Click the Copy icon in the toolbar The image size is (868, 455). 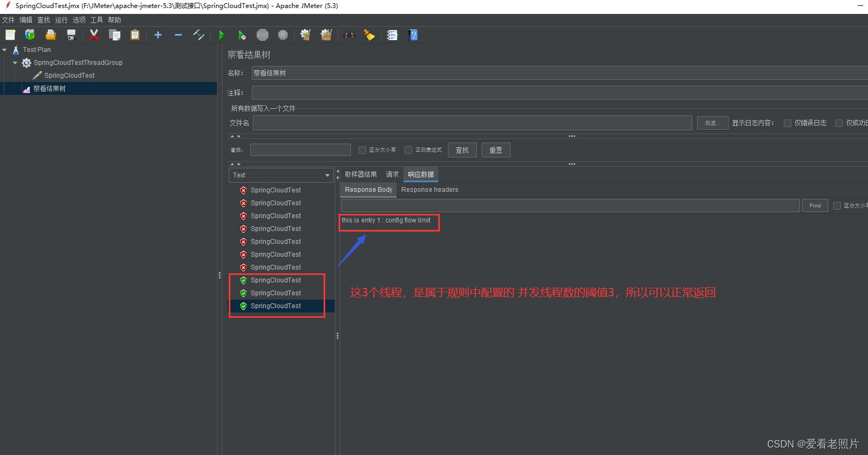pos(115,35)
